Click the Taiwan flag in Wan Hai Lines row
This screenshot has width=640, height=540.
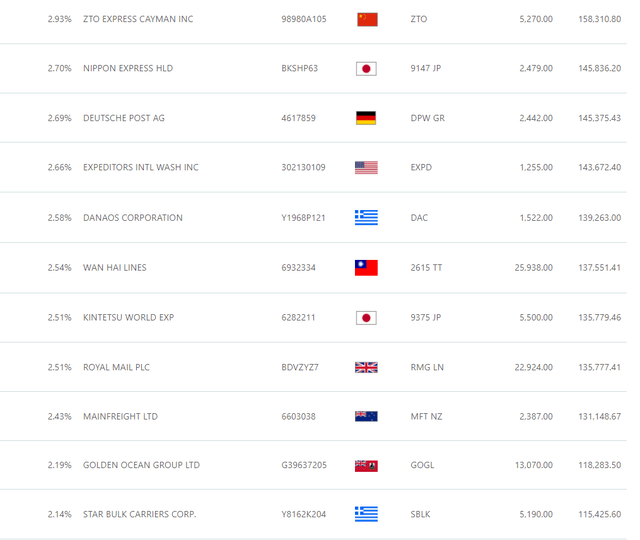[x=367, y=268]
